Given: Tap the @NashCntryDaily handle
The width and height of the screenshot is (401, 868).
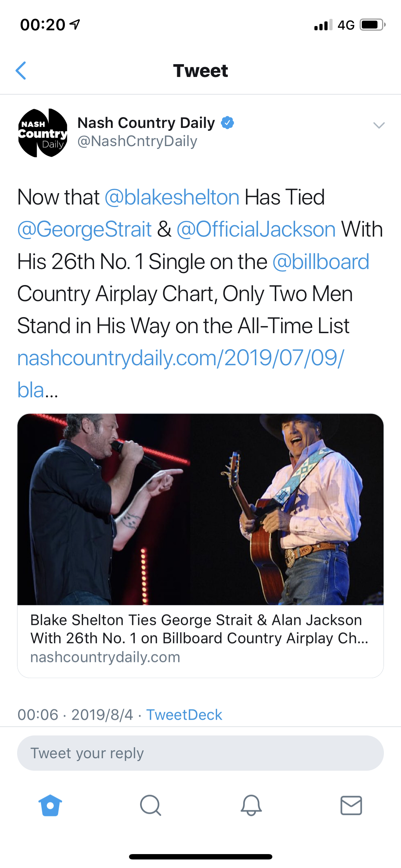Looking at the screenshot, I should click(137, 141).
